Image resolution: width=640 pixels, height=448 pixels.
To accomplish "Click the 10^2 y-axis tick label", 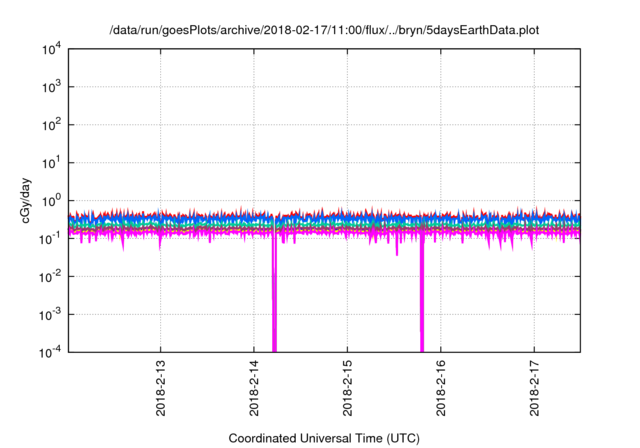I will point(51,125).
